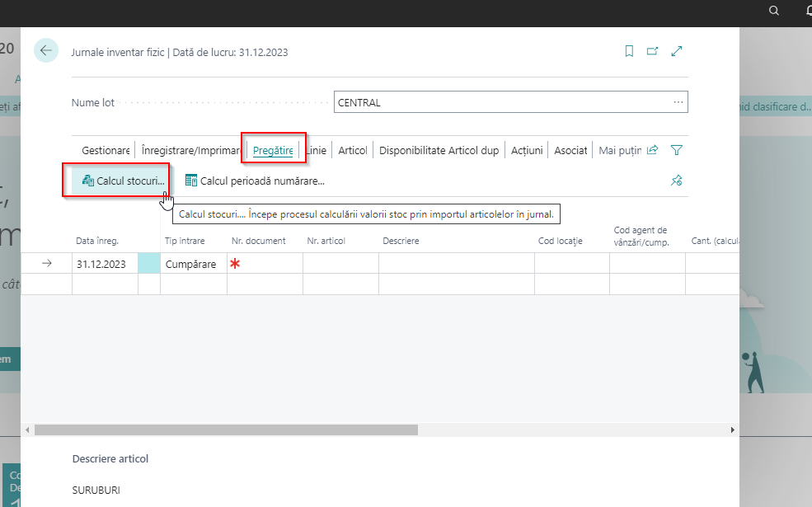Image resolution: width=812 pixels, height=507 pixels.
Task: Open the Înregistrare/Imprimare menu
Action: point(190,150)
